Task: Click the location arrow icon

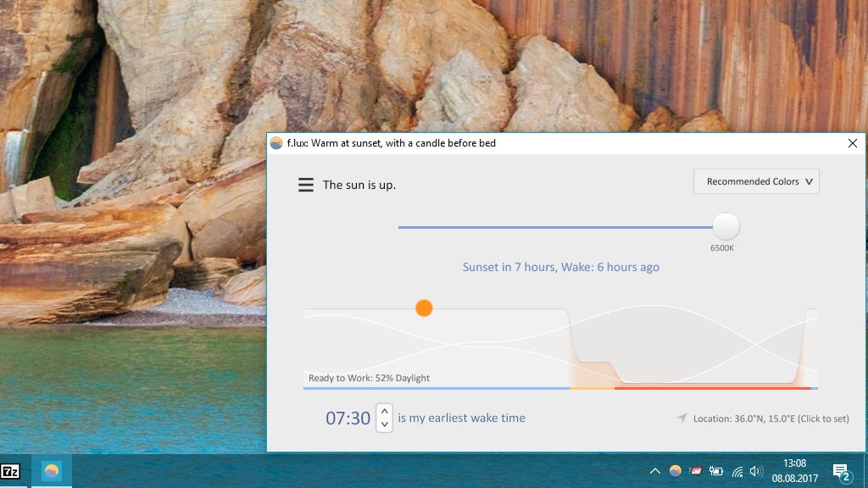Action: click(x=682, y=418)
